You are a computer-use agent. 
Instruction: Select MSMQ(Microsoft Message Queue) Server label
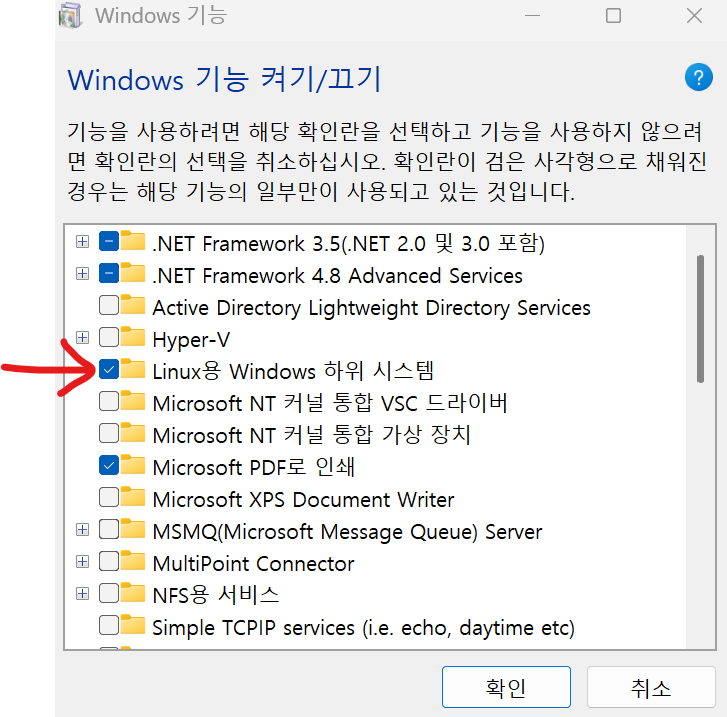347,532
